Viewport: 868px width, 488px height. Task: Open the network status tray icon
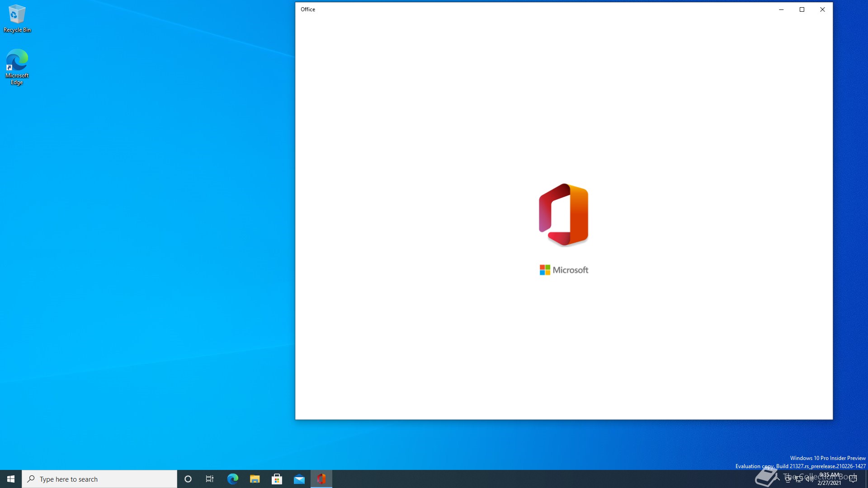coord(799,479)
